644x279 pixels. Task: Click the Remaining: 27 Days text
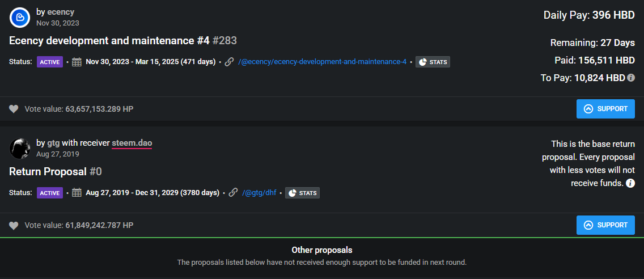592,43
